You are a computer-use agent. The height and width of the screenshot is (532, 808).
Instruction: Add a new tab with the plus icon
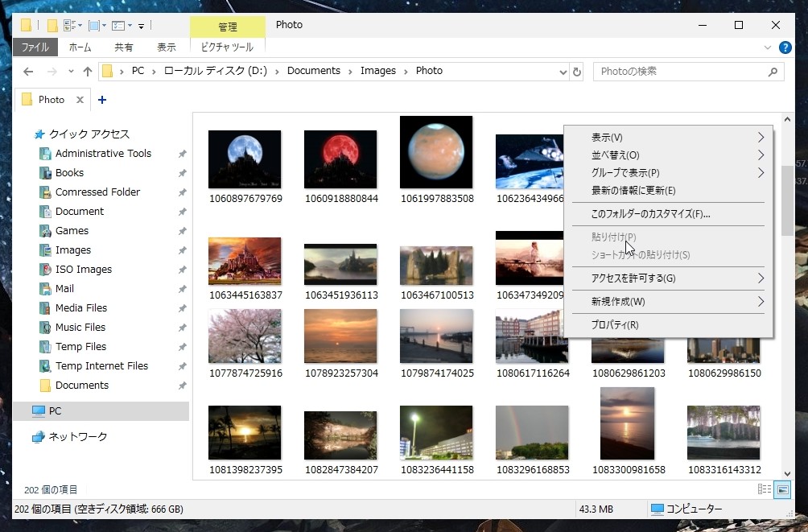tap(101, 100)
